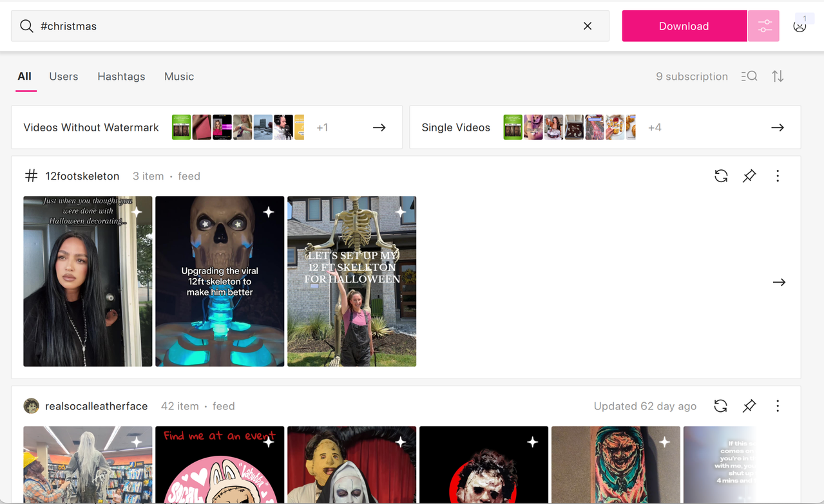
Task: Open the Upgrading viral 12ft skeleton thumbnail
Action: click(220, 281)
